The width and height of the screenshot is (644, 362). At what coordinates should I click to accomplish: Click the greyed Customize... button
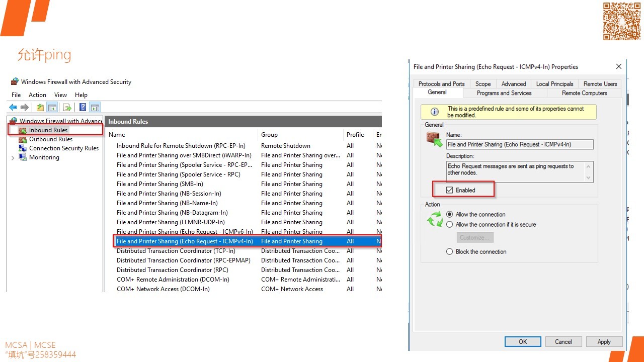tap(475, 237)
